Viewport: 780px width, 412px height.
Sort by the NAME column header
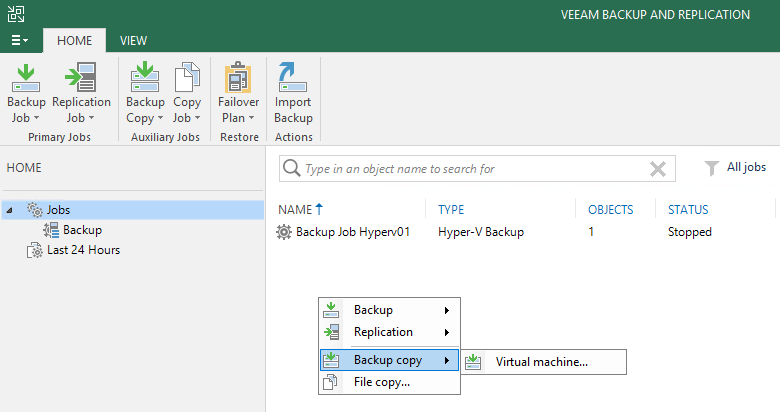tap(294, 209)
